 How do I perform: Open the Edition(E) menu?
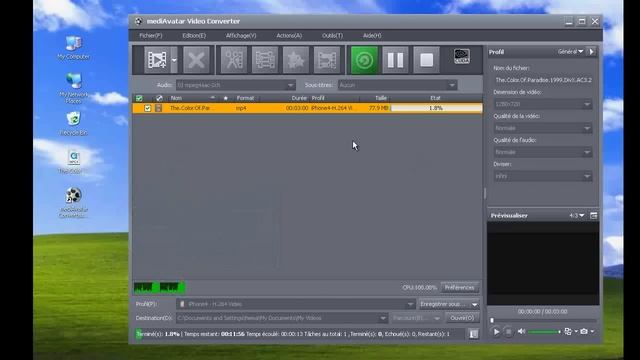[194, 36]
